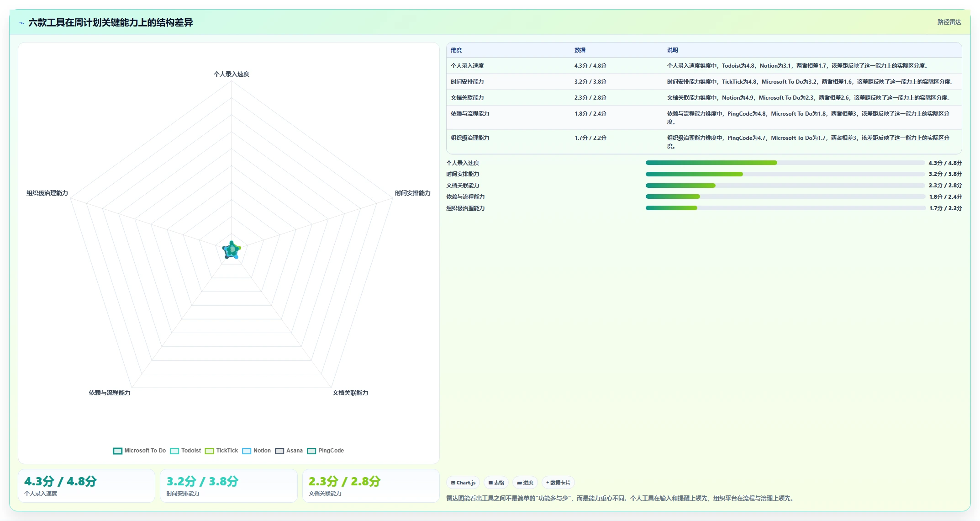
Task: Click the 时间安排能力 progress bar
Action: pos(785,174)
